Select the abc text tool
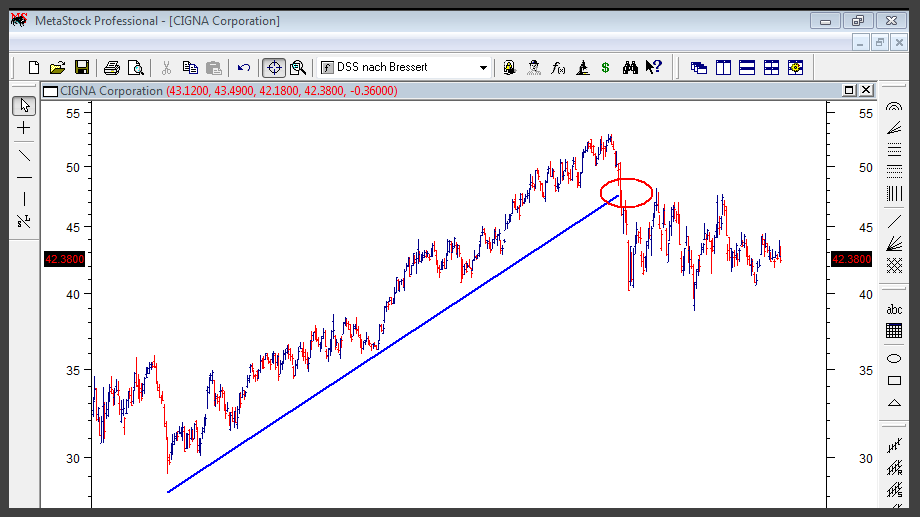The height and width of the screenshot is (517, 920). (894, 309)
